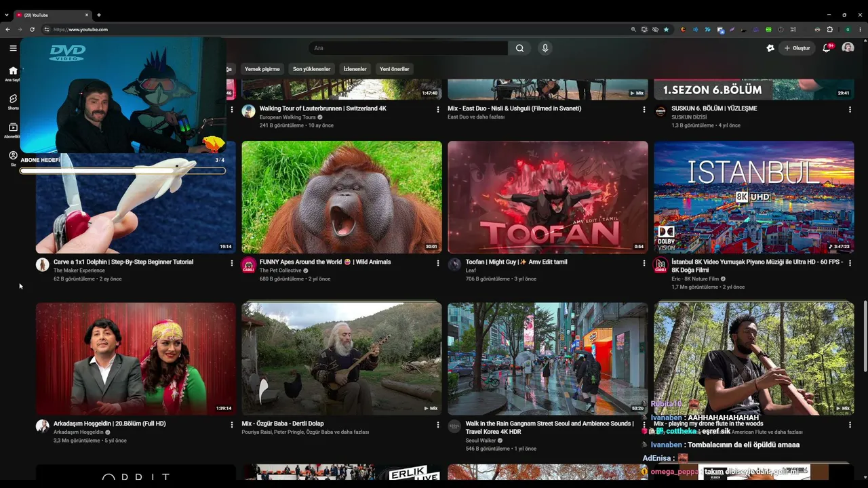The image size is (868, 488).
Task: Play the FUNNY Apes orangutan thumbnail
Action: [x=342, y=197]
